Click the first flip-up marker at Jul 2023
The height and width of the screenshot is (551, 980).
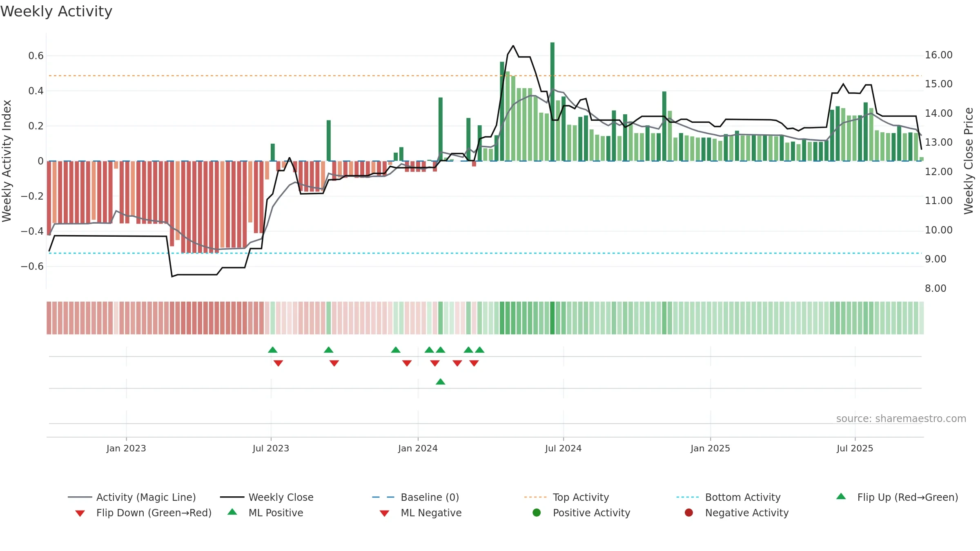click(273, 350)
